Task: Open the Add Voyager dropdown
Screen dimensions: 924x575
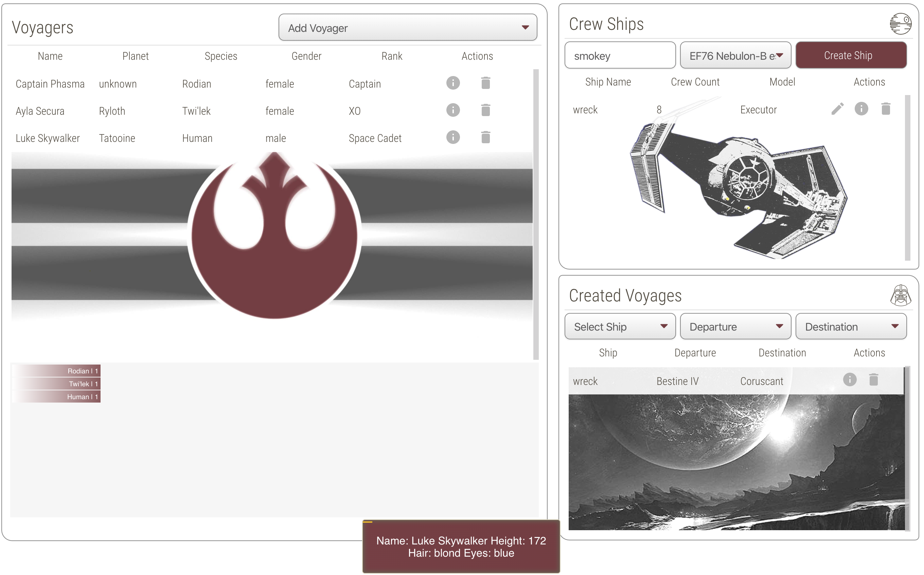Action: tap(408, 28)
